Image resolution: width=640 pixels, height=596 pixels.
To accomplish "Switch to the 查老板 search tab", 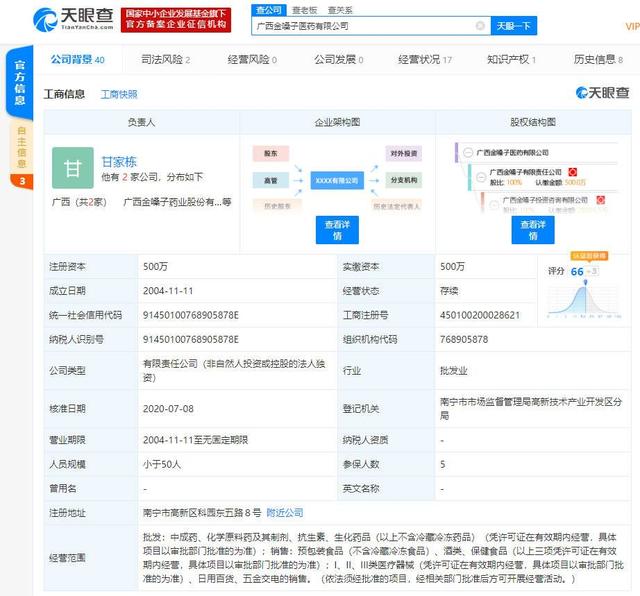I will (304, 10).
